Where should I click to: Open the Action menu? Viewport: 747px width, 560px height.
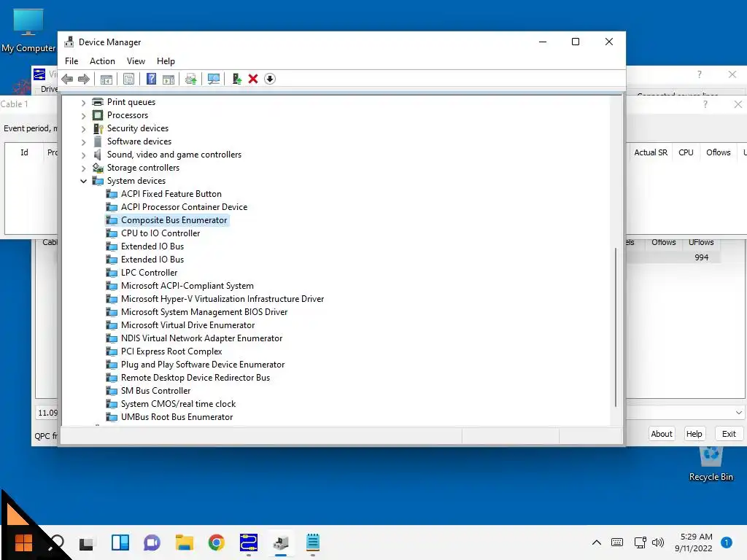pos(102,61)
